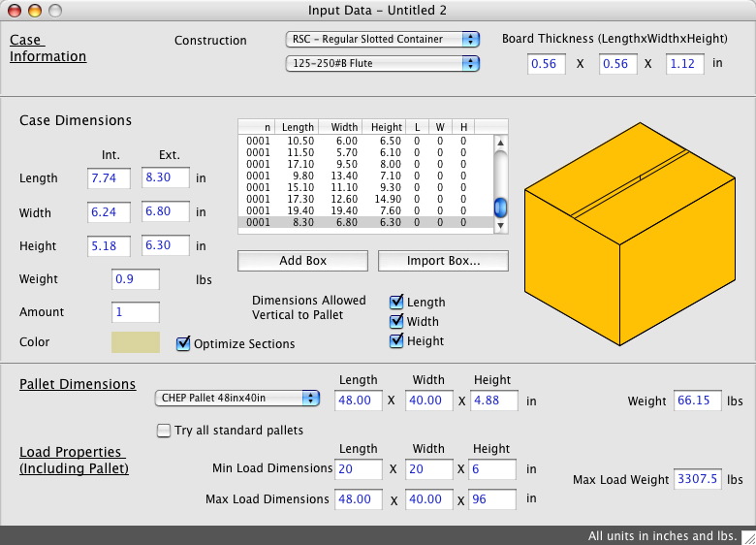The image size is (756, 545).
Task: Click the external Width field 6.80
Action: (x=166, y=211)
